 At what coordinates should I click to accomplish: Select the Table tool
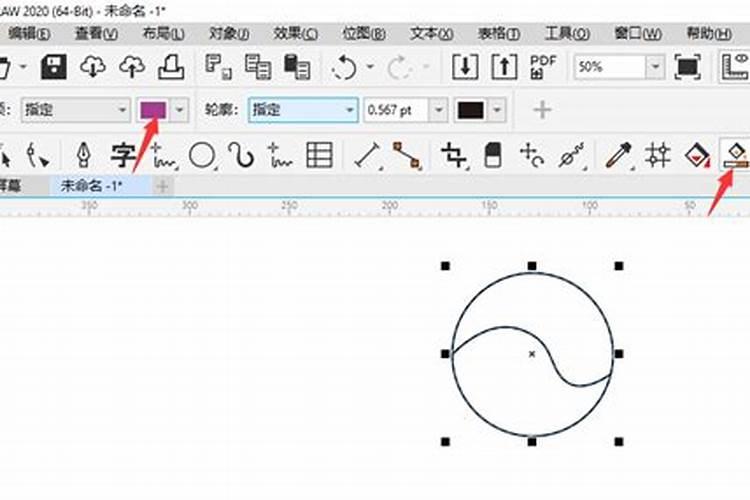coord(319,155)
